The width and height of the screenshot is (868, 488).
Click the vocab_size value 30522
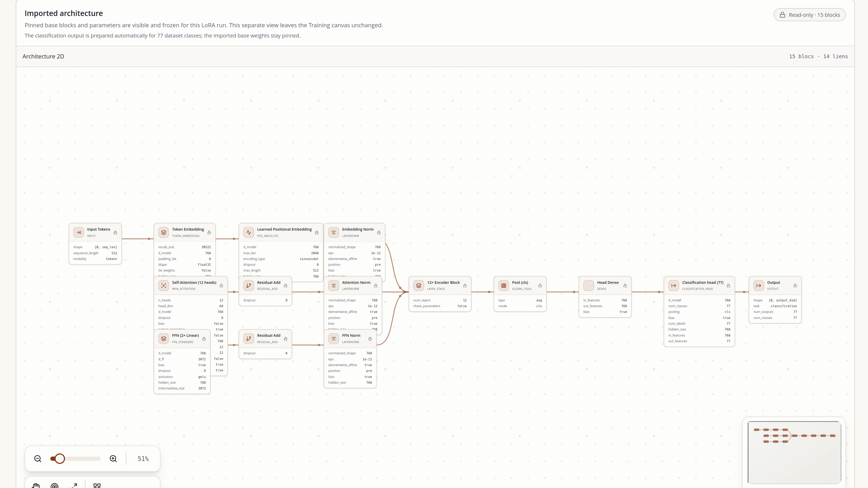206,247
